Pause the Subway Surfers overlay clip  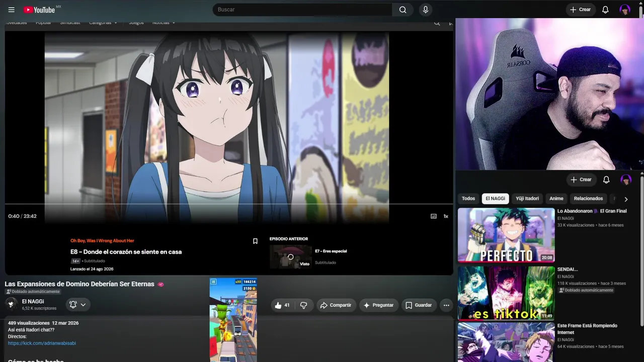pos(213,282)
